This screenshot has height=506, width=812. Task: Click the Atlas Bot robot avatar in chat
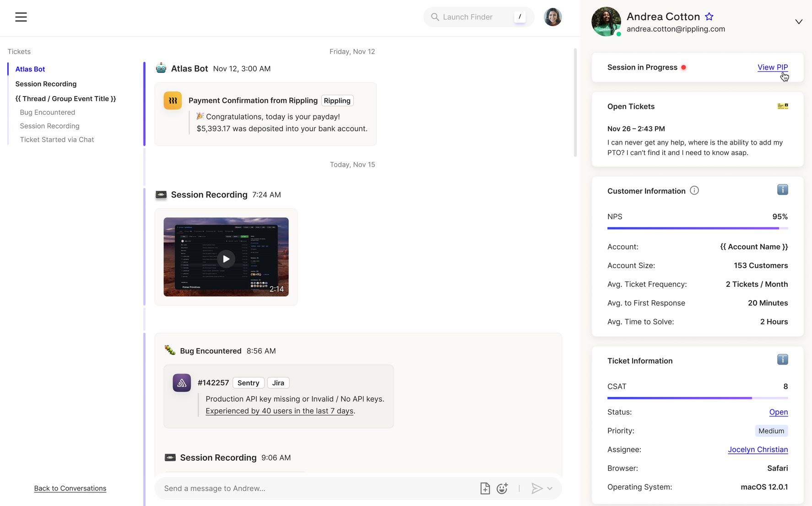coord(161,67)
